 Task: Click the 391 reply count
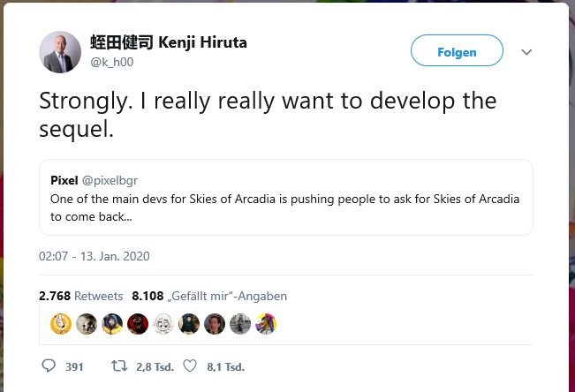pyautogui.click(x=74, y=366)
